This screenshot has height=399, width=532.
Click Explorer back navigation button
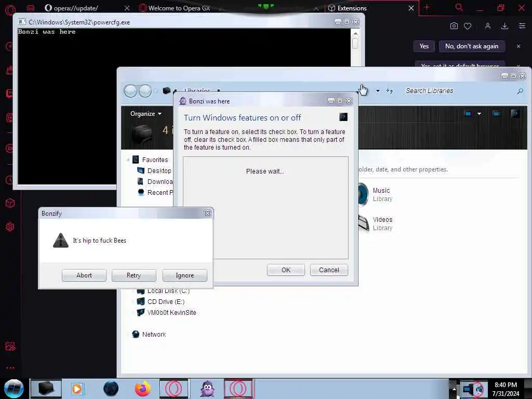point(130,91)
